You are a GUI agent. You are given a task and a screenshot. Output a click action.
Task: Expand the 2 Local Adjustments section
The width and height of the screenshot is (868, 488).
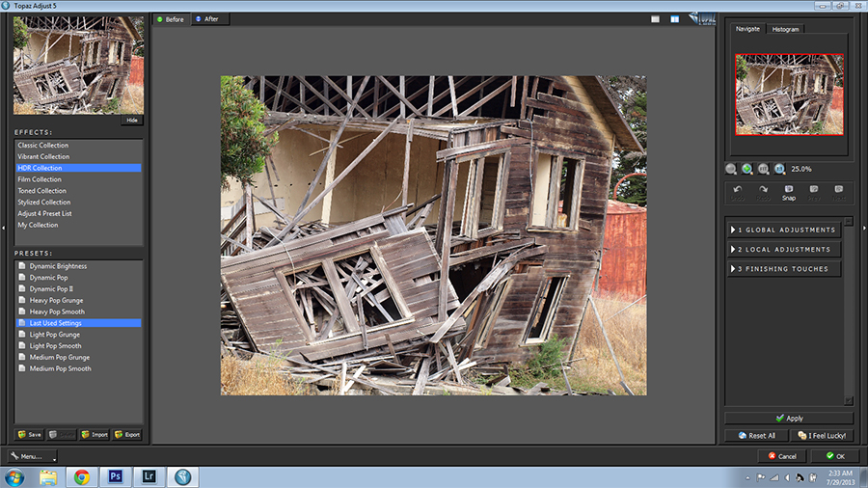[x=783, y=250]
